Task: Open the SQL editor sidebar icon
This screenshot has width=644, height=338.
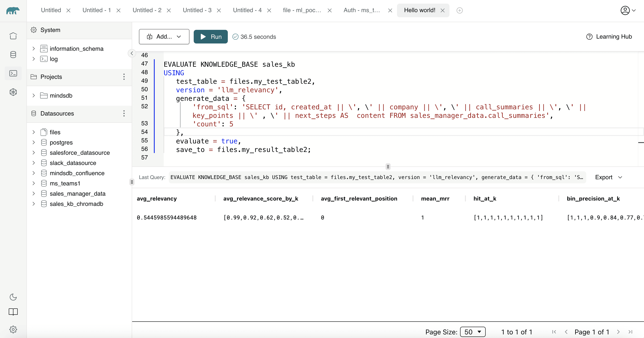Action: tap(13, 73)
